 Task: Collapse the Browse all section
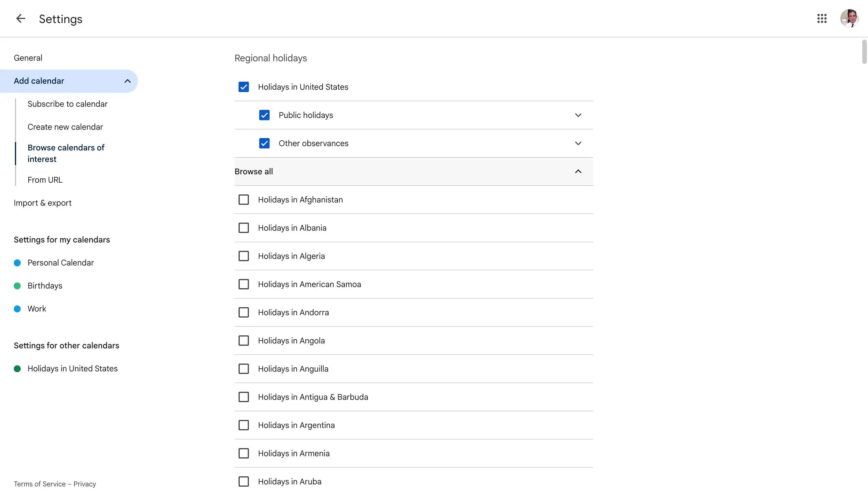click(x=578, y=171)
